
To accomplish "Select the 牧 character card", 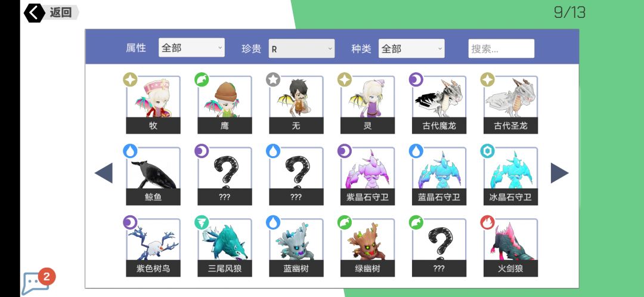I will [x=153, y=105].
